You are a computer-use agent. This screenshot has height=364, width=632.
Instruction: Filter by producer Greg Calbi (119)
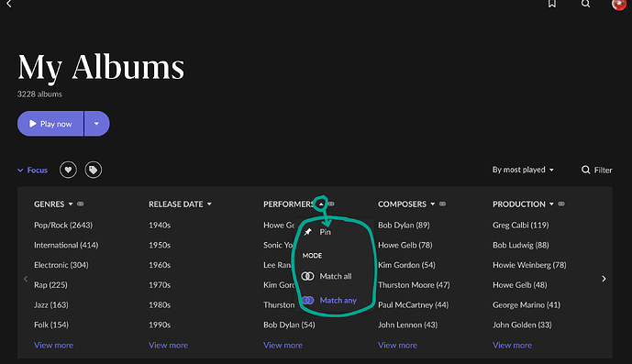pos(521,225)
